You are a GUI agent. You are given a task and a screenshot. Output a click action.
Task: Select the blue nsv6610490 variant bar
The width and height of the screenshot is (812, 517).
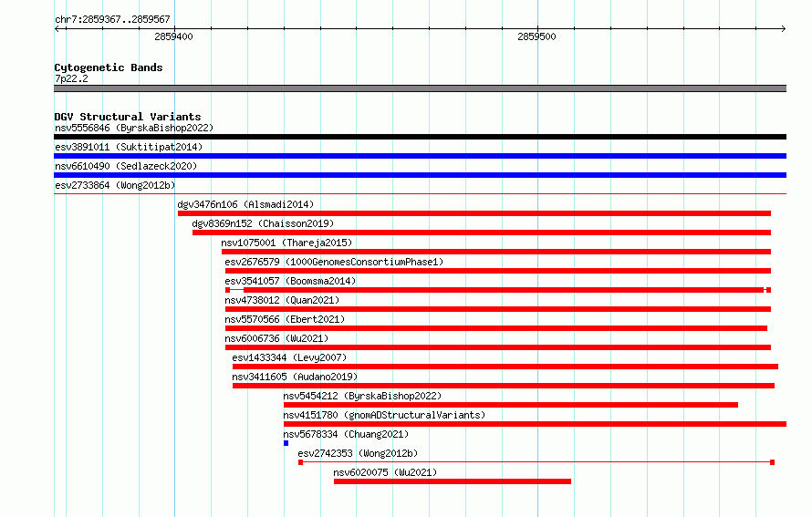[420, 175]
